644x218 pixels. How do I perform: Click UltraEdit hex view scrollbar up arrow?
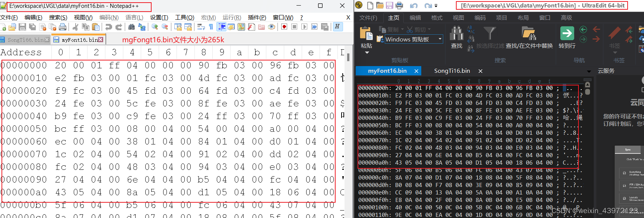588,84
